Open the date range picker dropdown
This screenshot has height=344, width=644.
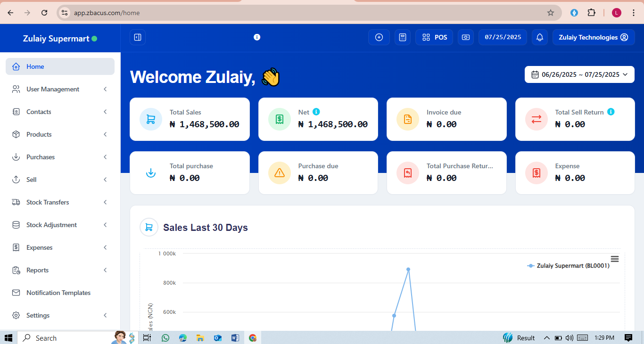[579, 74]
